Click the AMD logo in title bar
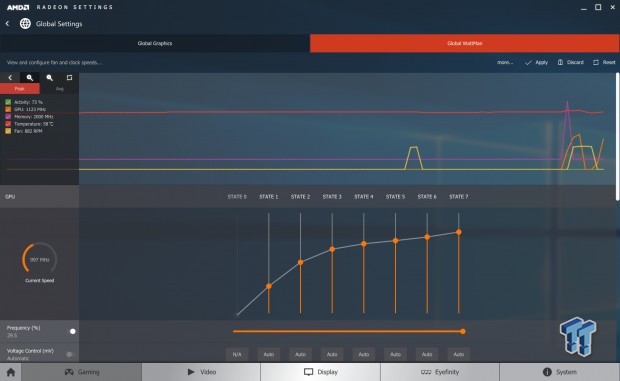Viewport: 620px width, 381px height. tap(18, 7)
